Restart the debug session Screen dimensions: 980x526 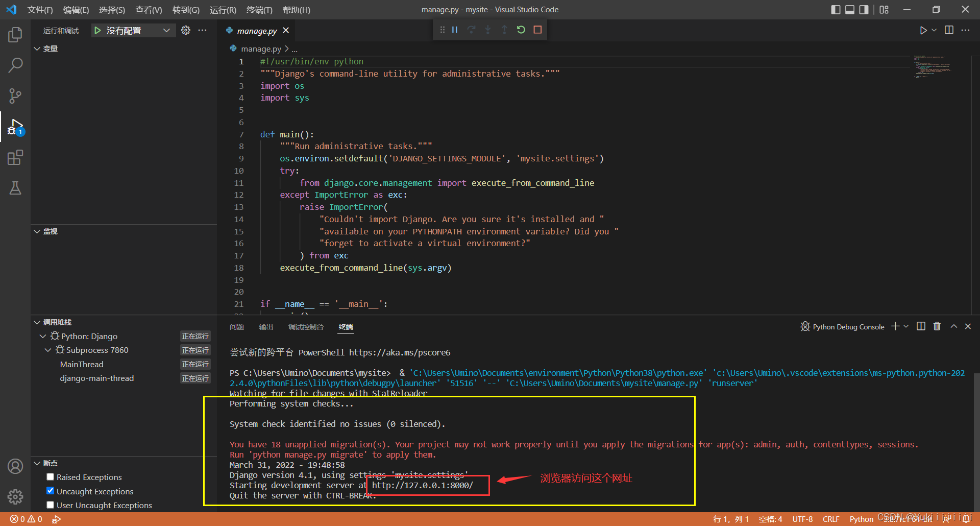(521, 30)
